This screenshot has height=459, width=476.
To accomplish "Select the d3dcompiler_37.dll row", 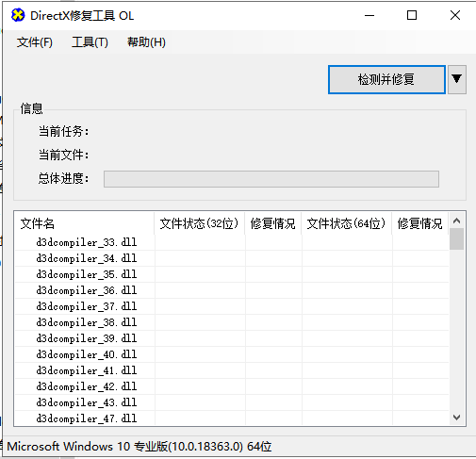I will [232, 306].
